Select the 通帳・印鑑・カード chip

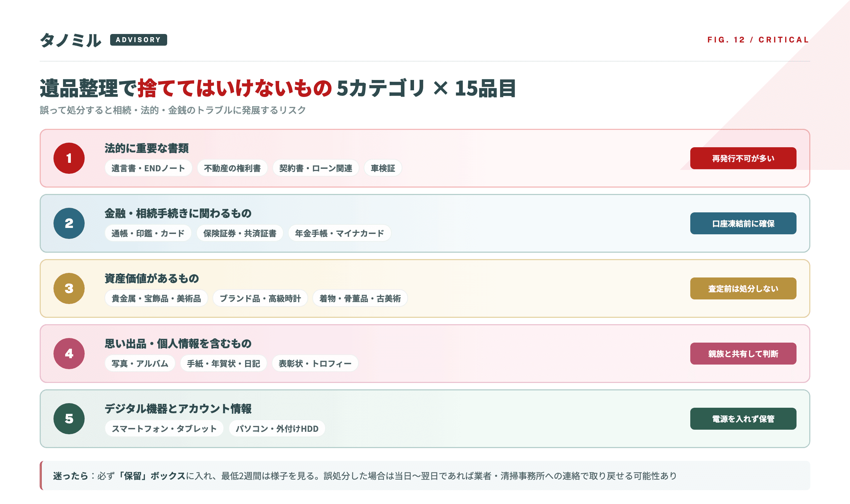coord(148,233)
